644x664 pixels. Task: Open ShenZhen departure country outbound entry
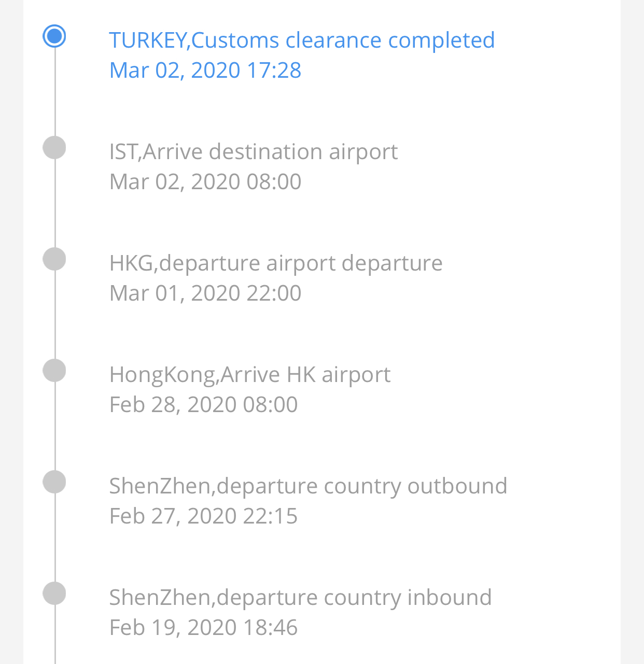click(x=308, y=486)
